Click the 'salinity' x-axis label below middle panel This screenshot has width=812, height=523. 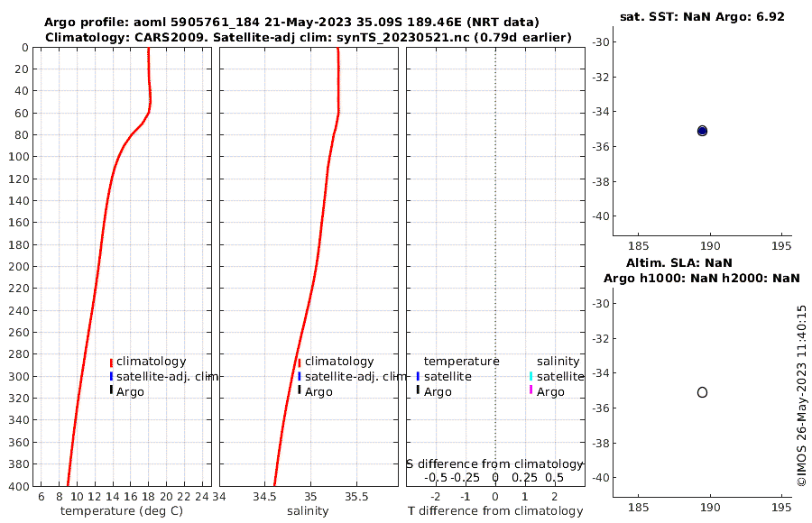[x=308, y=511]
